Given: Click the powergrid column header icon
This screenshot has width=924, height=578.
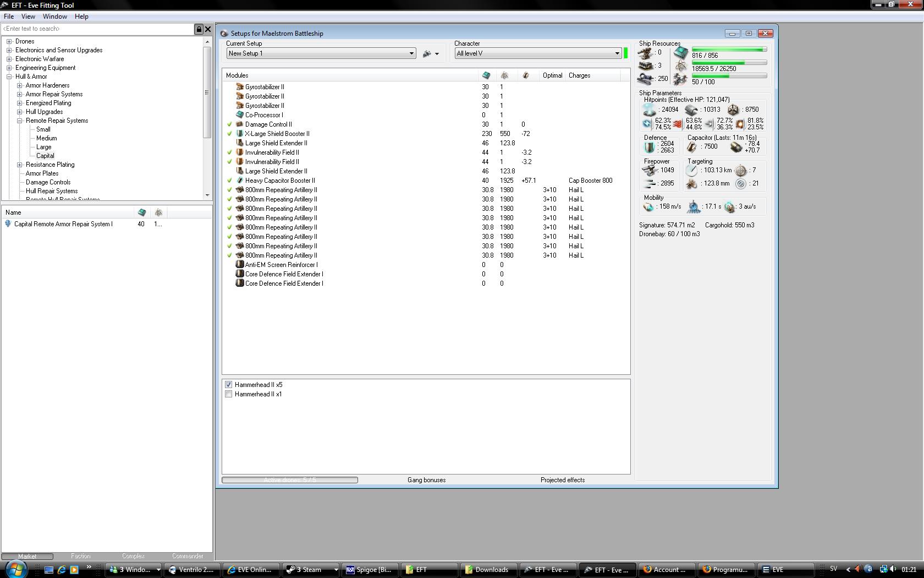Looking at the screenshot, I should tap(504, 75).
